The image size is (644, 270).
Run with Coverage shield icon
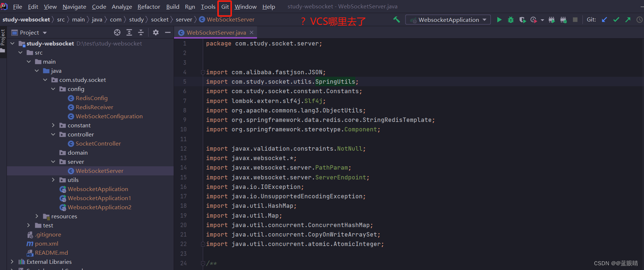522,20
